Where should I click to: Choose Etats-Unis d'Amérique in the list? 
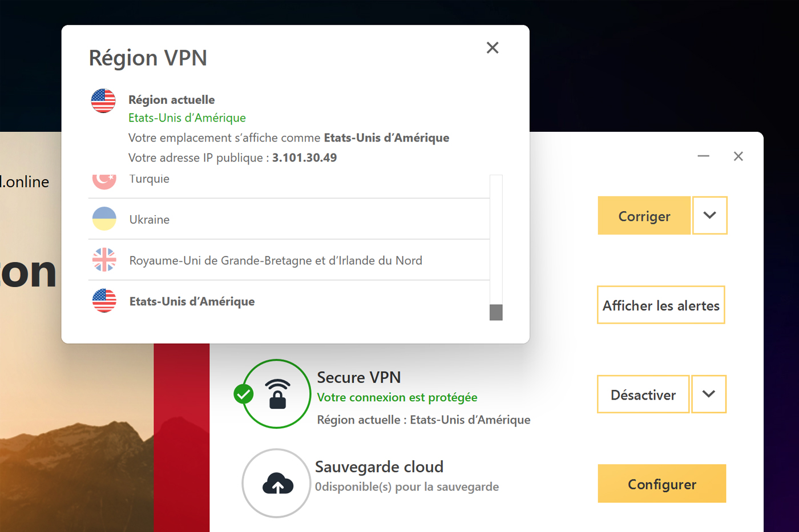click(x=289, y=301)
